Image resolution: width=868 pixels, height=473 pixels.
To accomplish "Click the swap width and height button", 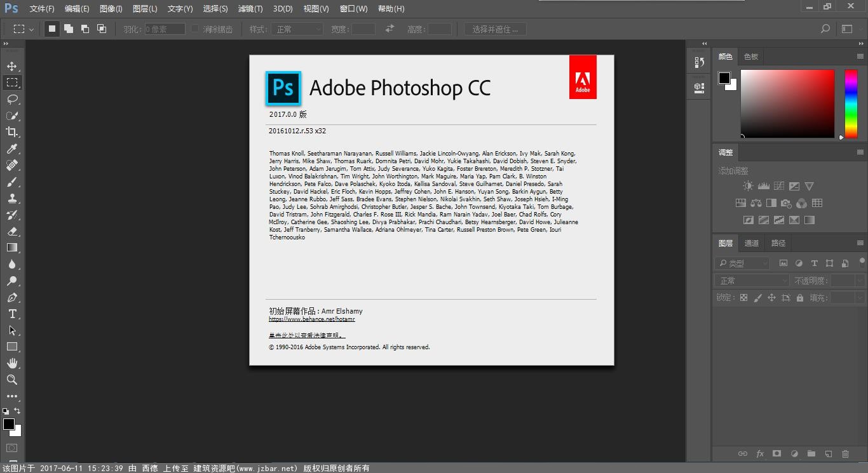I will pos(390,29).
